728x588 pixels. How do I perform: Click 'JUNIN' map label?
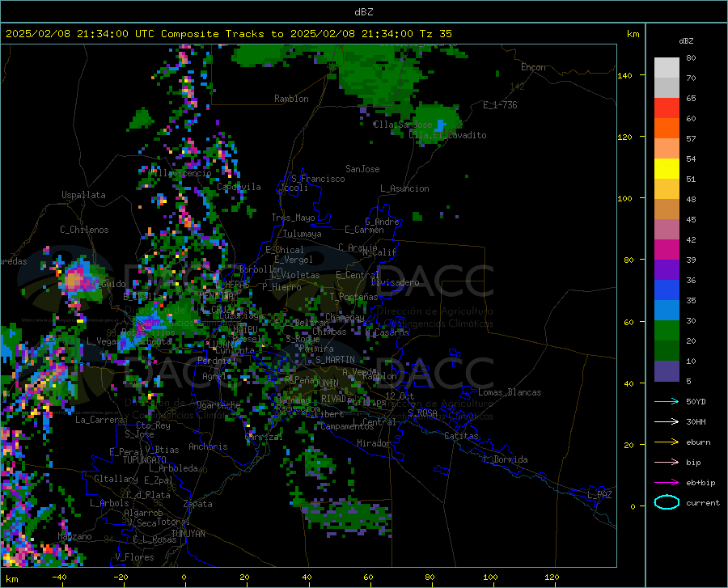coord(327,383)
